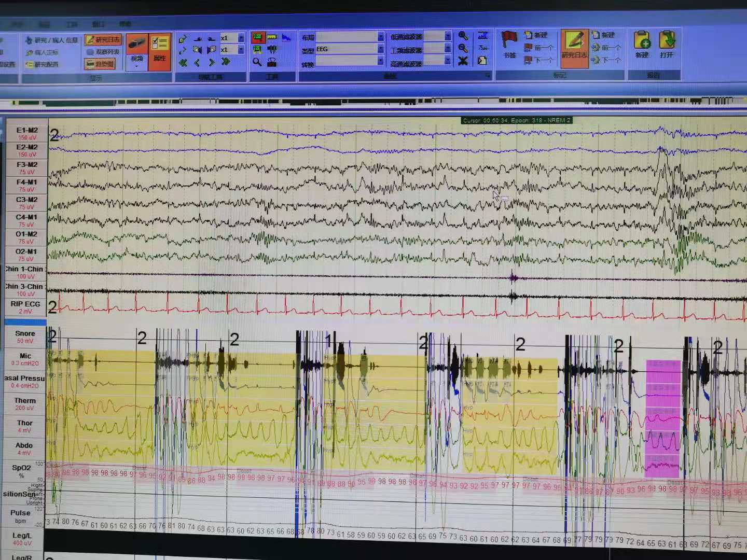This screenshot has width=747, height=560.
Task: Jump forward with the green double-arrow icon
Action: [x=226, y=62]
